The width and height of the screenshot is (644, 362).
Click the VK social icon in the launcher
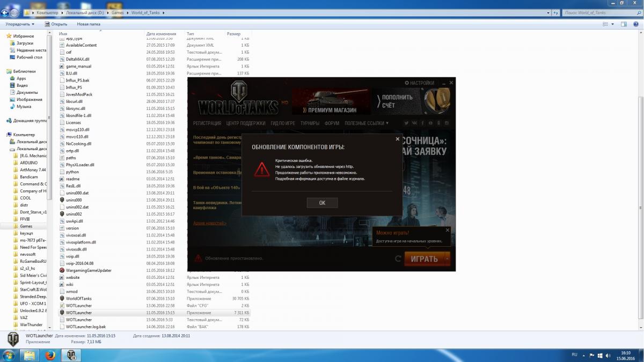pyautogui.click(x=414, y=123)
